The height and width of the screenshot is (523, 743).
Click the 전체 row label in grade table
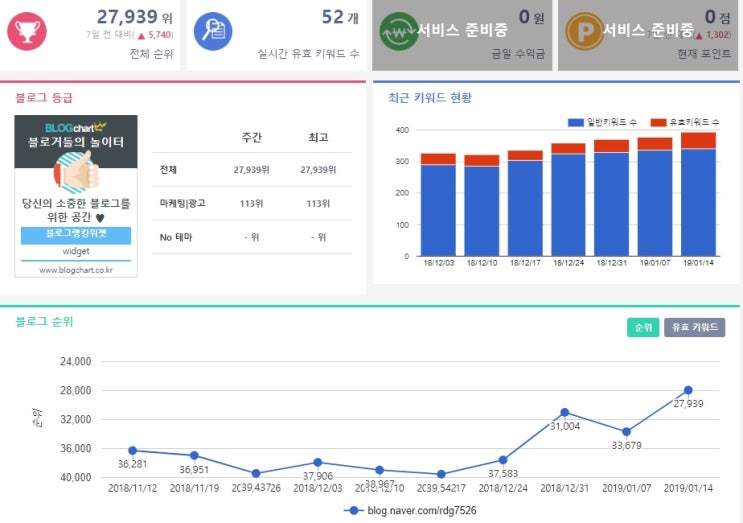tap(168, 170)
